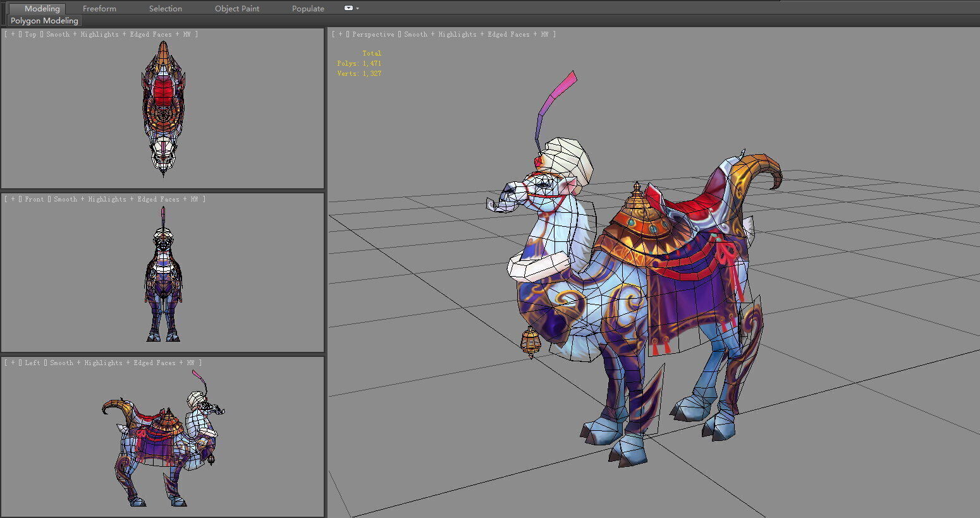Click the 'Polys: 1,471' statistic
The image size is (980, 518).
tap(359, 63)
